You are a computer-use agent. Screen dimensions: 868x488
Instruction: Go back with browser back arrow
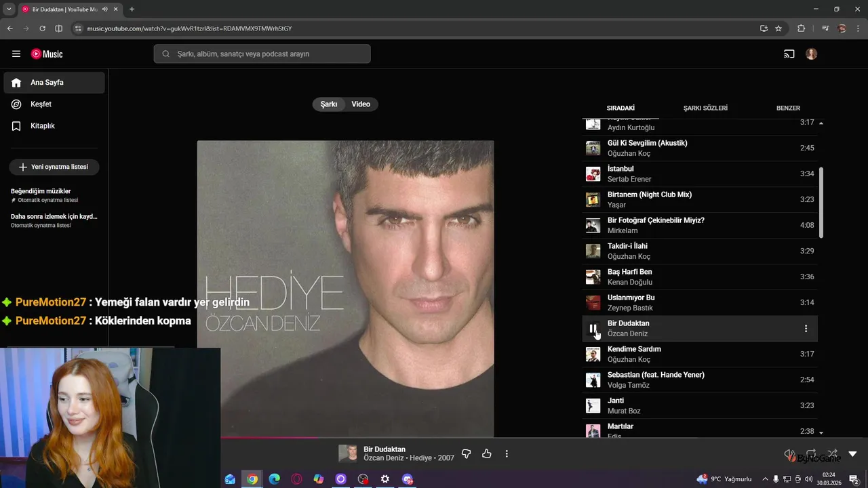click(x=9, y=28)
